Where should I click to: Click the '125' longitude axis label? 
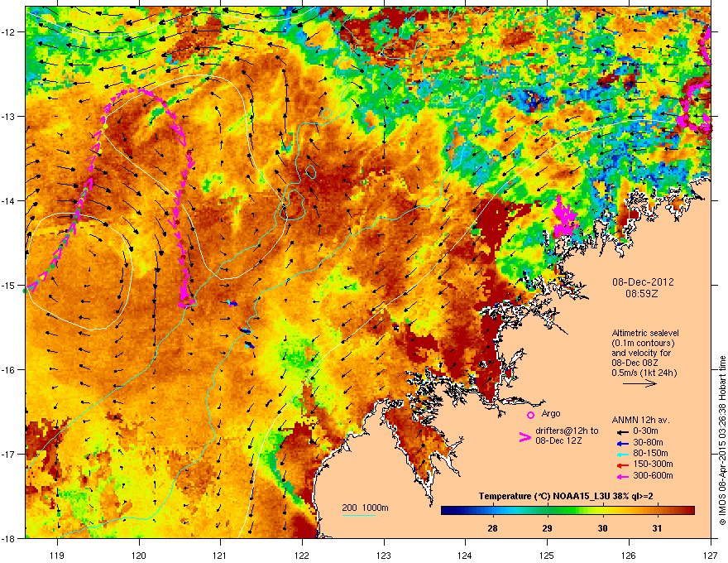tap(547, 555)
